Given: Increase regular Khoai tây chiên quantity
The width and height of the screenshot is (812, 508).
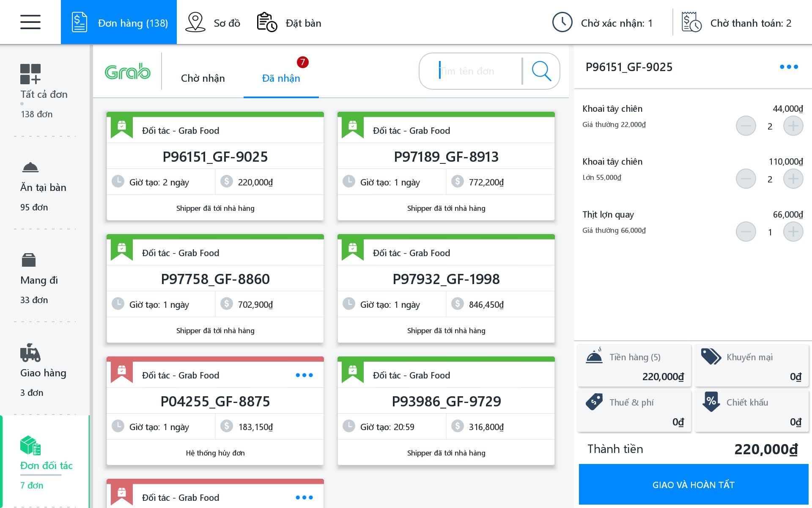Looking at the screenshot, I should click(x=793, y=126).
